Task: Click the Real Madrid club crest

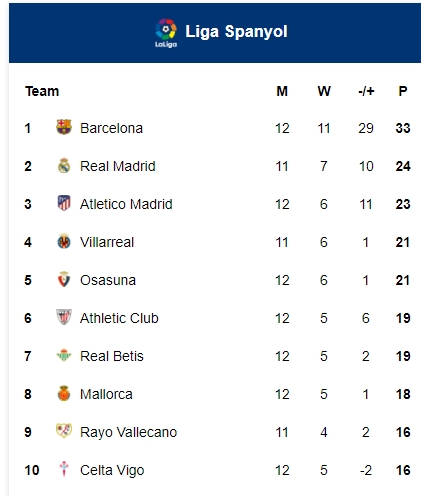Action: pos(64,165)
